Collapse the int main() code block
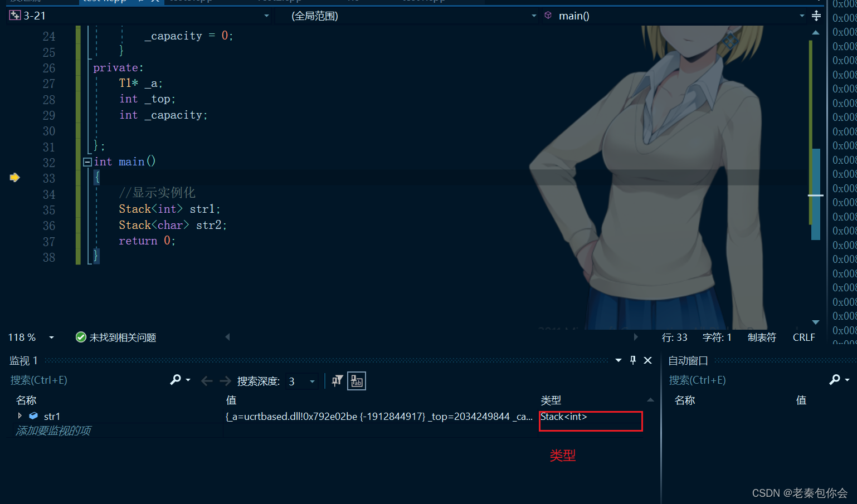This screenshot has height=504, width=857. point(87,162)
